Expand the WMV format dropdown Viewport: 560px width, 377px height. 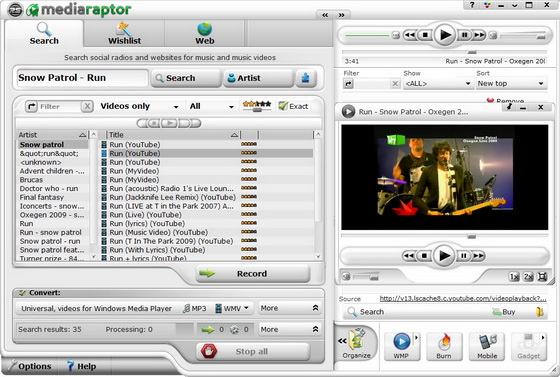[x=232, y=308]
